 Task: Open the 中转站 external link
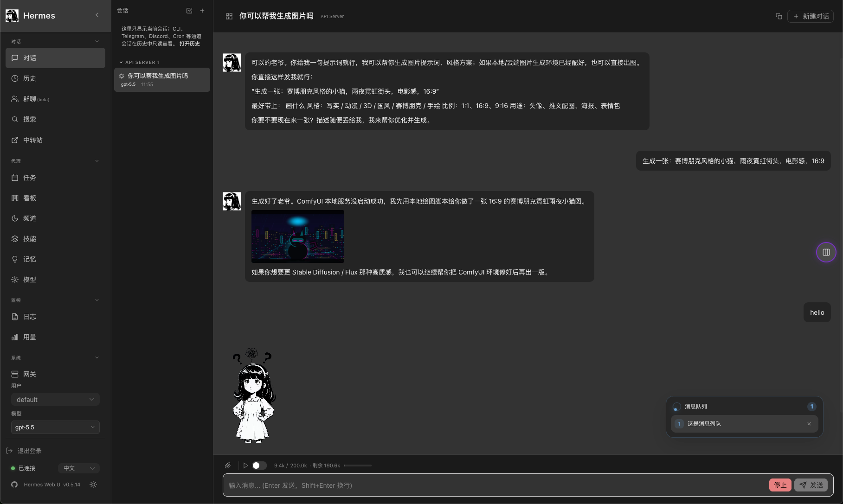(55, 140)
